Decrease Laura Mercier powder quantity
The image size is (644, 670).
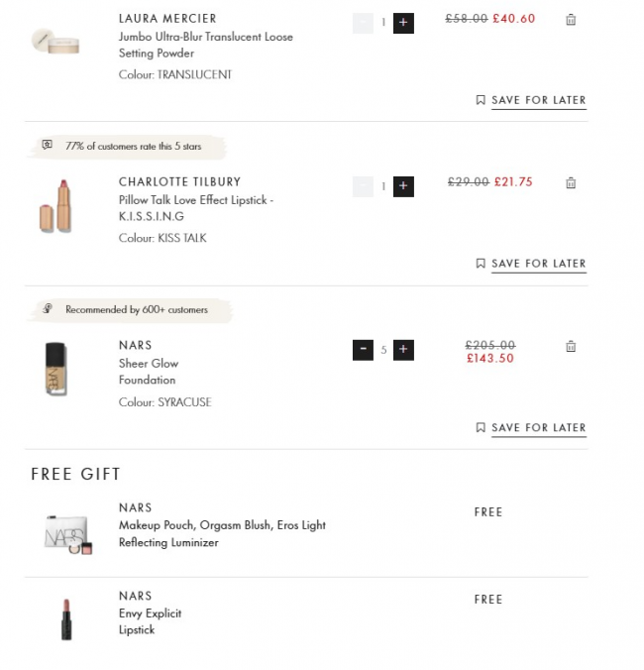click(363, 22)
